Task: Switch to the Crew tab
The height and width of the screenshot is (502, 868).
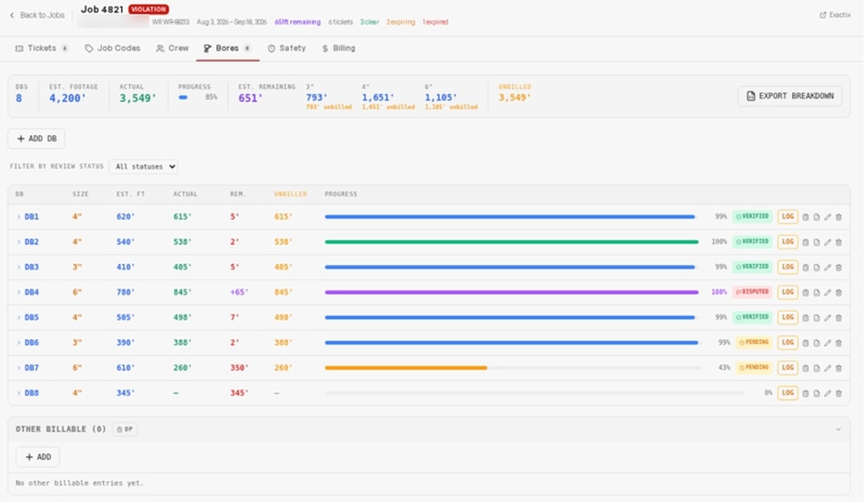Action: pyautogui.click(x=172, y=48)
